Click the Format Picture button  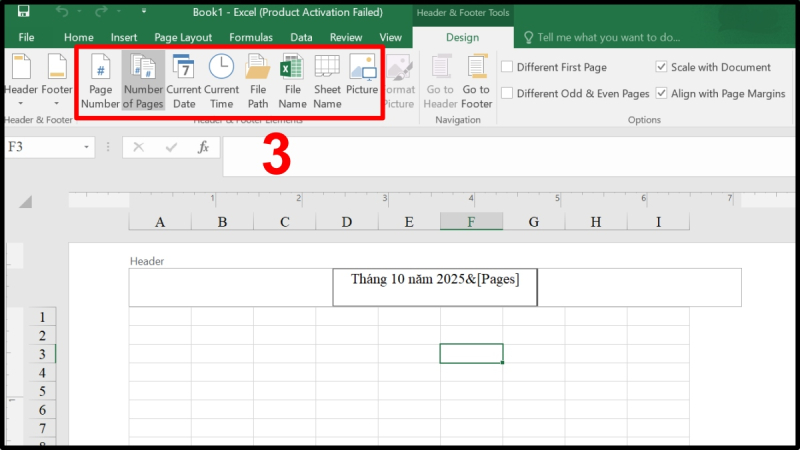(x=399, y=81)
